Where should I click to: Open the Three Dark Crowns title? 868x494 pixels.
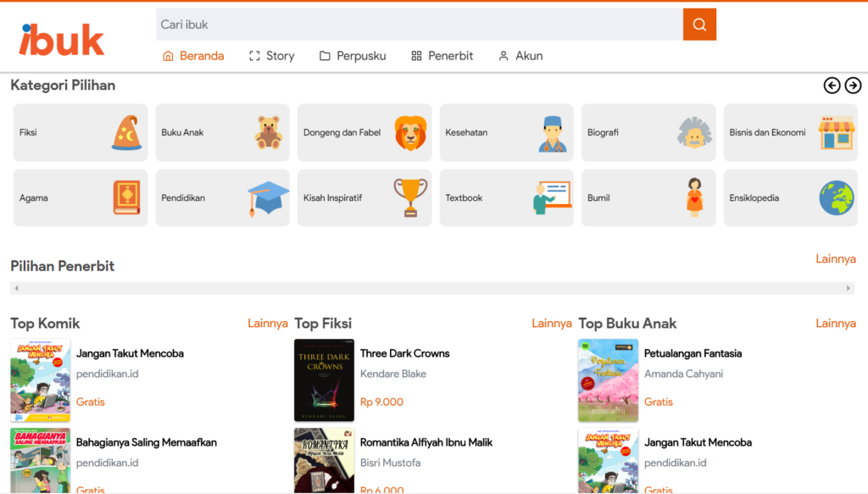404,353
